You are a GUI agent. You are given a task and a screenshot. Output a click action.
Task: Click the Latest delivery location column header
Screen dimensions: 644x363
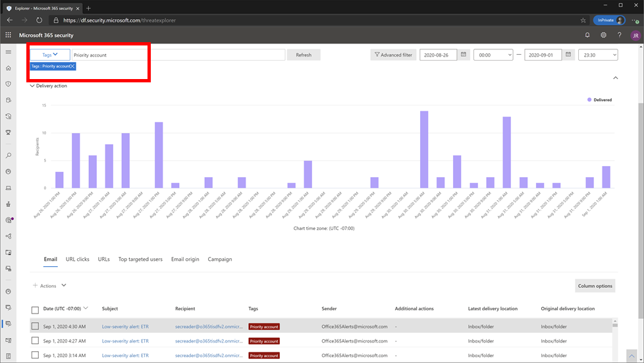click(493, 308)
